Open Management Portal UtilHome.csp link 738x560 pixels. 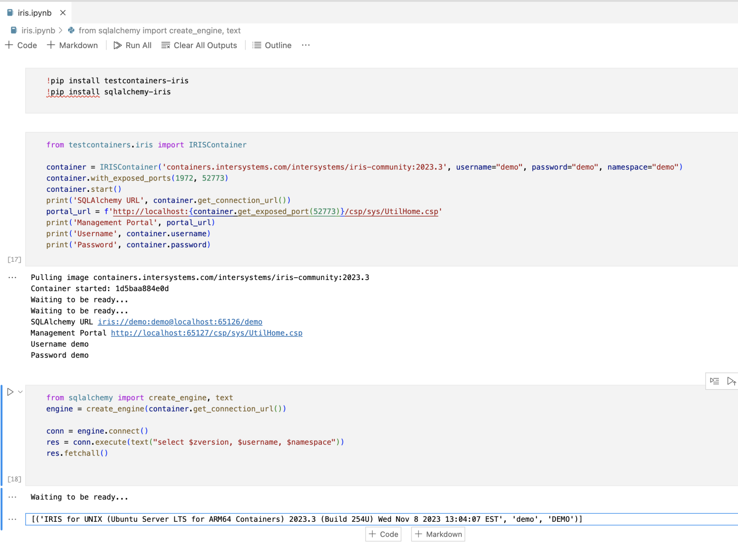pyautogui.click(x=206, y=333)
